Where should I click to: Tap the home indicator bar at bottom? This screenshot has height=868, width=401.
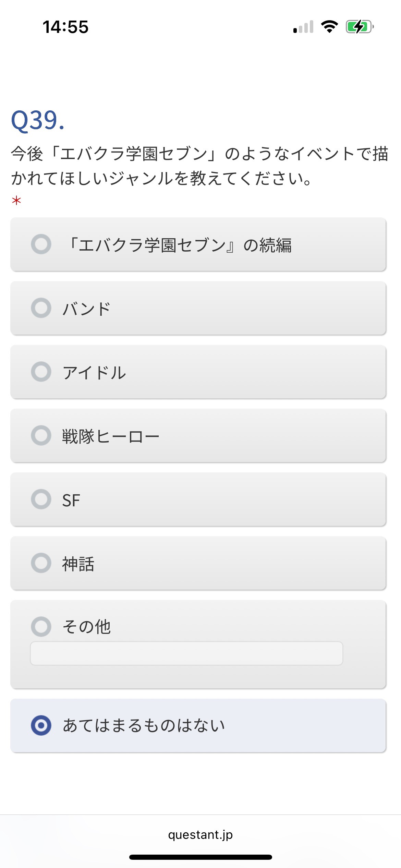pos(200,857)
